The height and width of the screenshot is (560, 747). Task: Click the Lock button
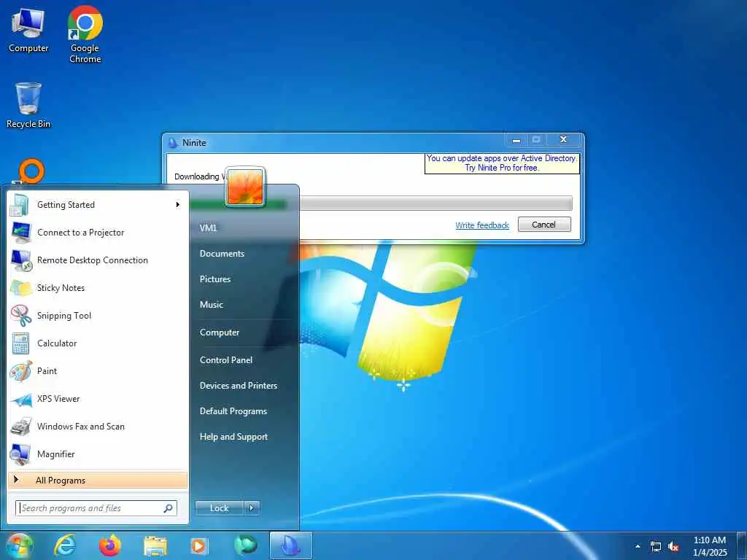pyautogui.click(x=219, y=508)
